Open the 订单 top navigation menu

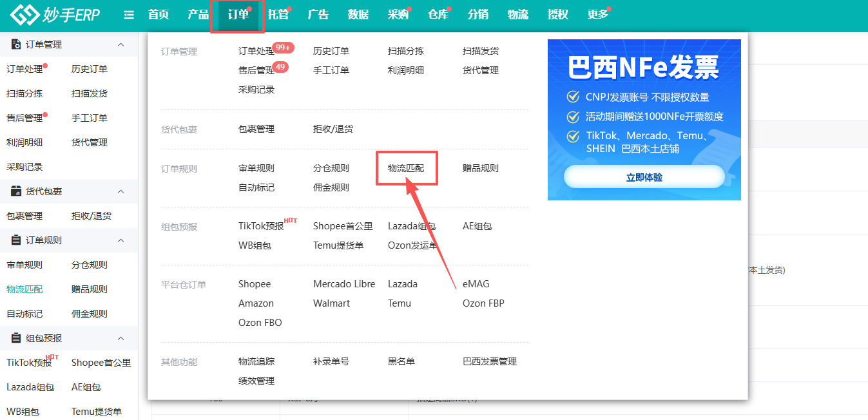(238, 14)
